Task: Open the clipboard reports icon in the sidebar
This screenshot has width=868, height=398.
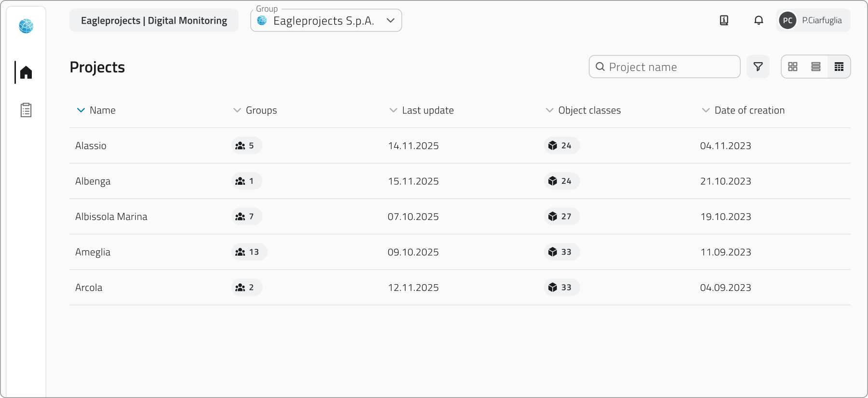Action: pyautogui.click(x=26, y=110)
